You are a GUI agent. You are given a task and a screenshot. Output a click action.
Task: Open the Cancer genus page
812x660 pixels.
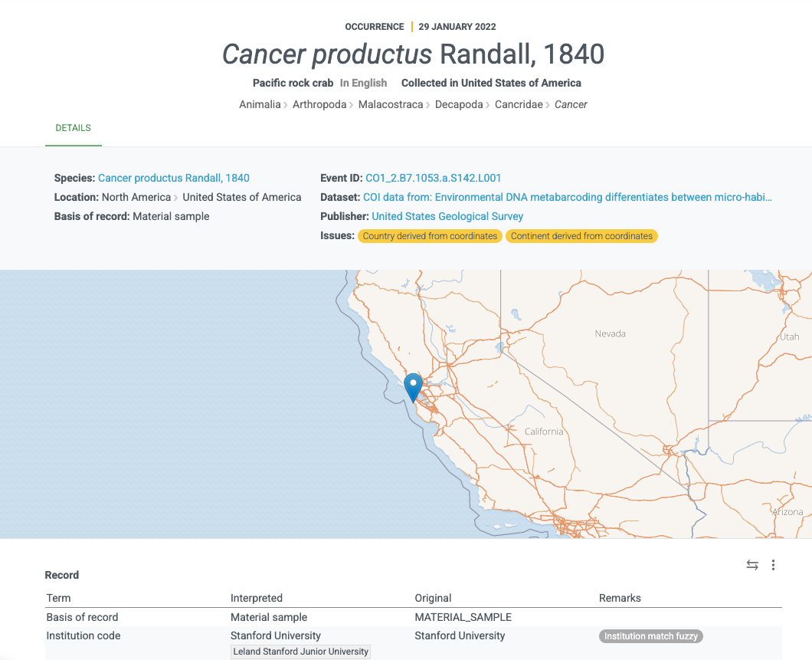571,104
